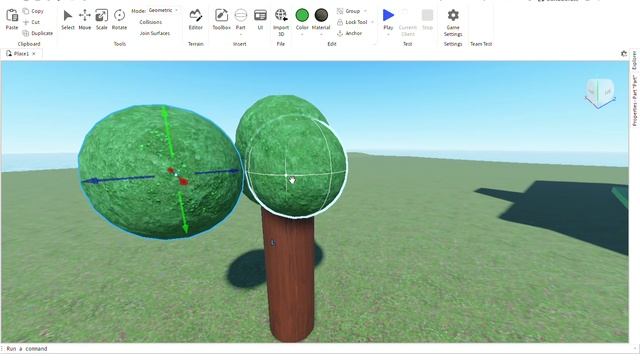Pick the Rotate tool
The height and width of the screenshot is (360, 640).
coord(119,19)
